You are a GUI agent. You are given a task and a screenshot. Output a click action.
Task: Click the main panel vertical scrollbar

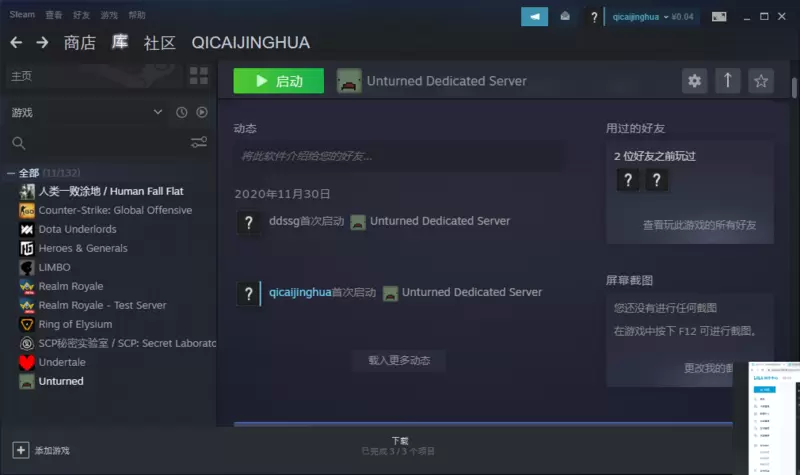point(794,88)
